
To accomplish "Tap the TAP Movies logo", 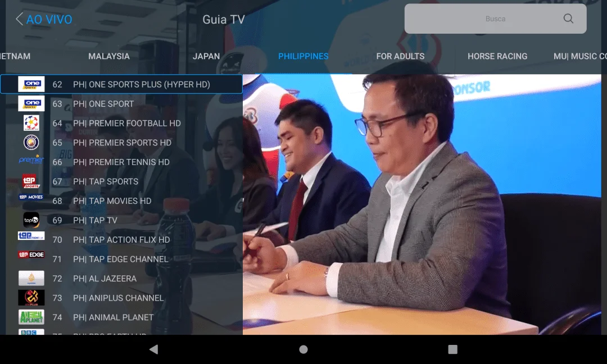I will (x=31, y=197).
